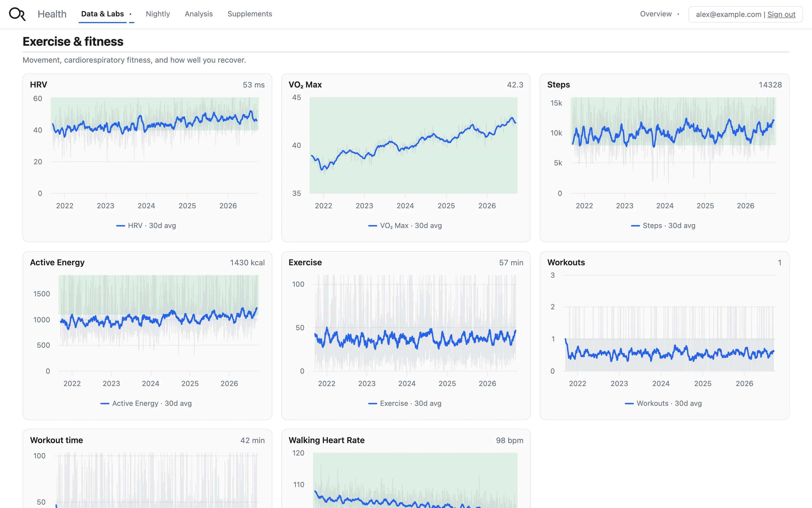Click the 14328 steps value
The width and height of the screenshot is (812, 508).
click(770, 85)
